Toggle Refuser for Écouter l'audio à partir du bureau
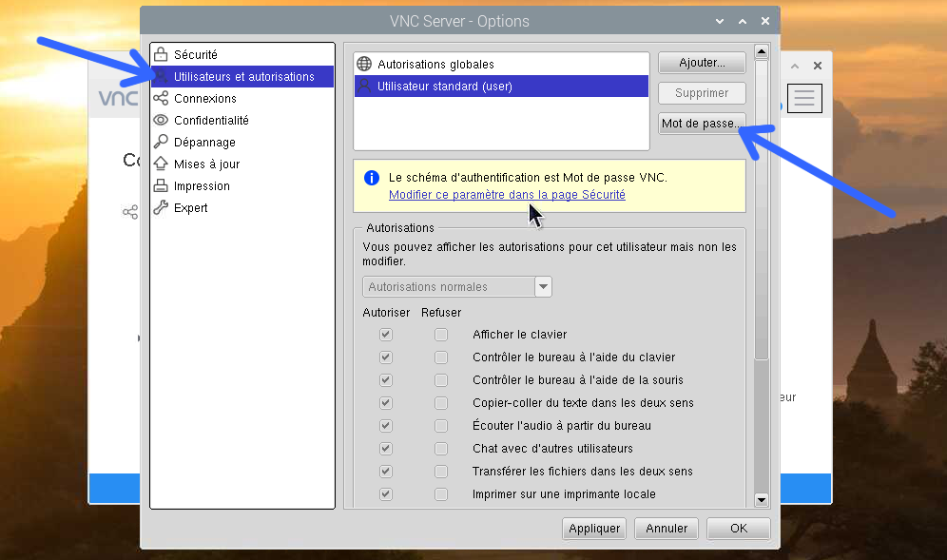Viewport: 947px width, 560px height. tap(441, 426)
